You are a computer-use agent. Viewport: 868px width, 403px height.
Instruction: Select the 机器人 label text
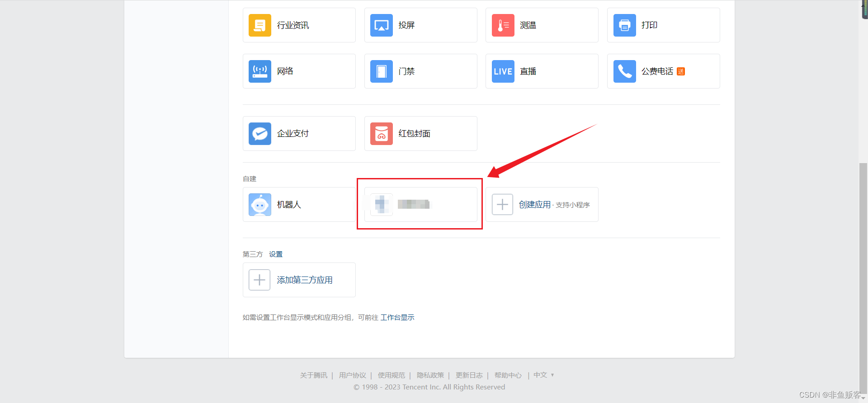click(289, 205)
